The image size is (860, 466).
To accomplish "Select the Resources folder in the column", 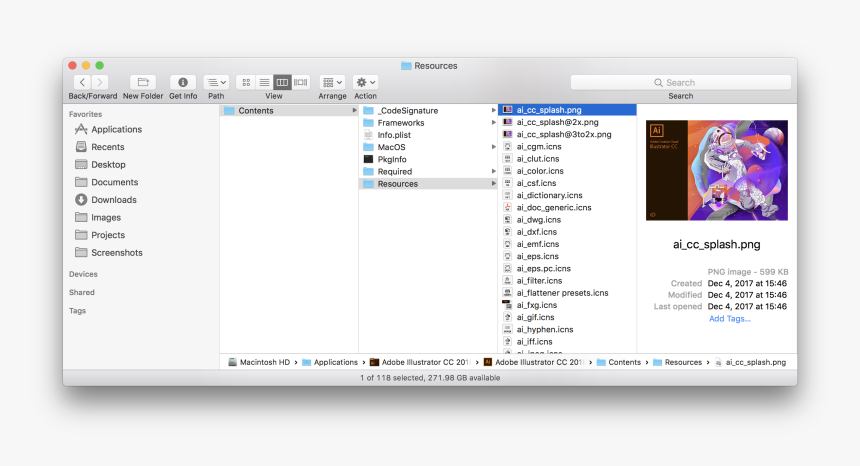I will [x=428, y=184].
